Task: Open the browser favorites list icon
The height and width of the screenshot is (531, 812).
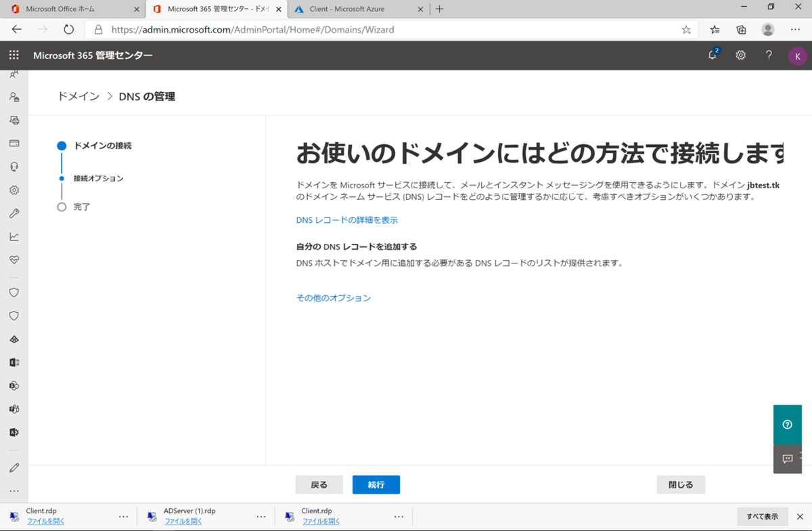Action: (715, 30)
